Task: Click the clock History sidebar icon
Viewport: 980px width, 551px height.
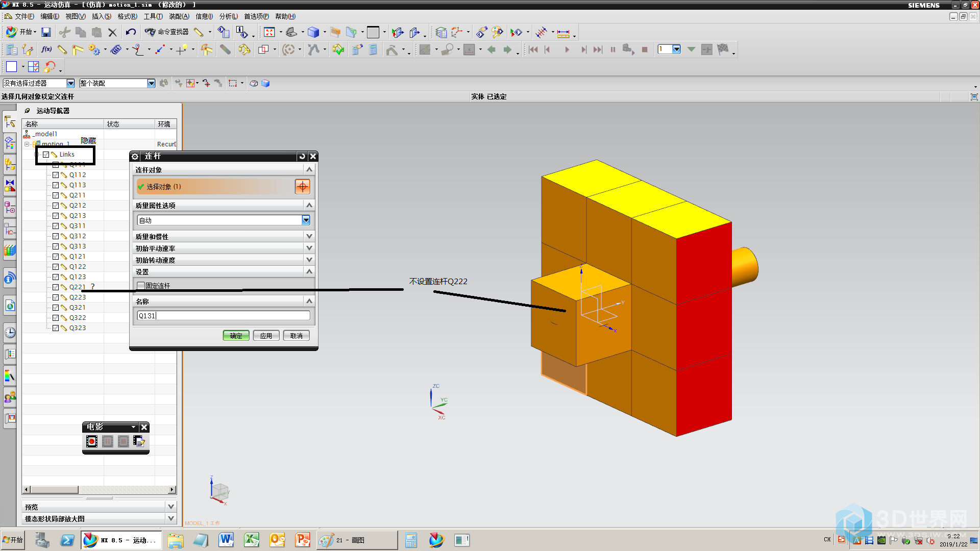Action: point(10,333)
